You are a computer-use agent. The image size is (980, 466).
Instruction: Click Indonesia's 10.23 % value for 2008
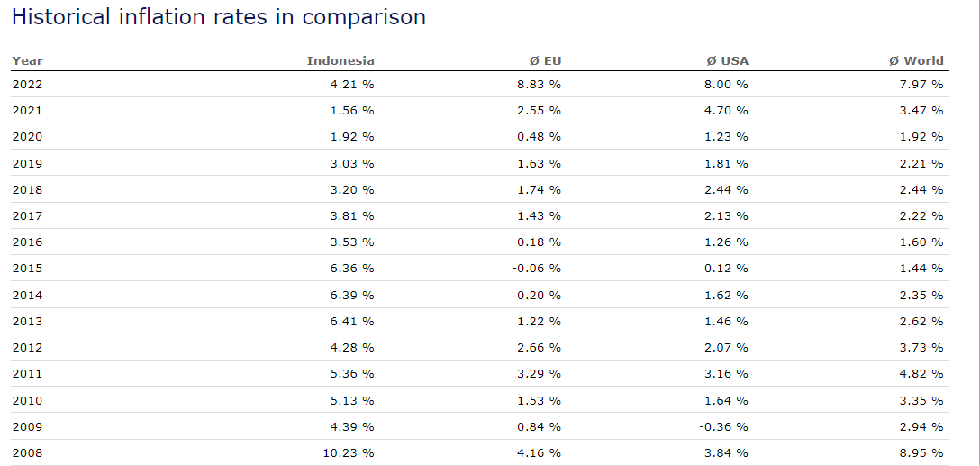[348, 453]
